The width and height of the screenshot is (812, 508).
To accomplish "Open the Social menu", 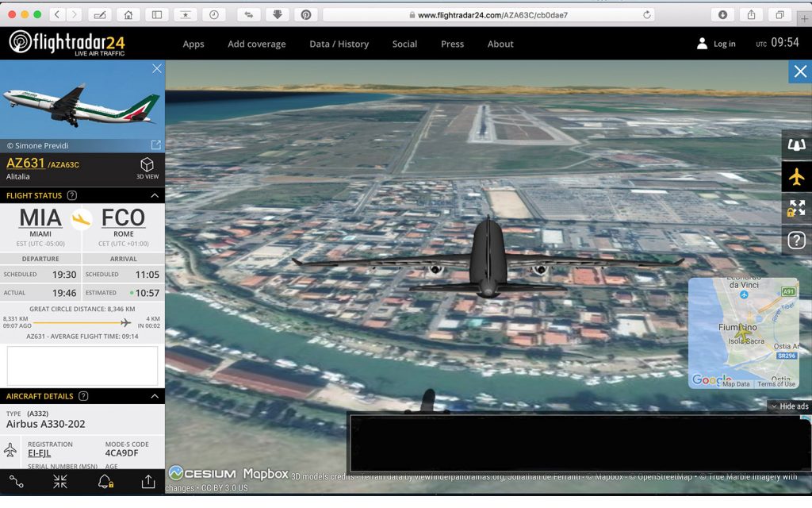I will tap(404, 44).
